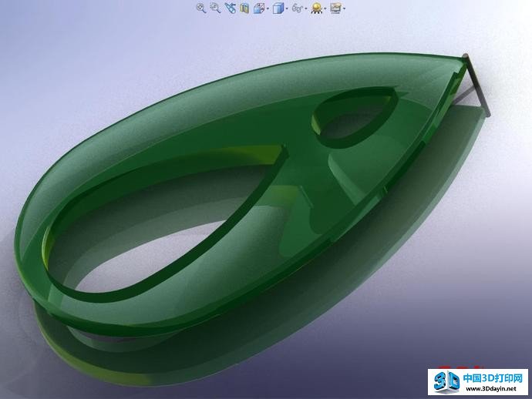Expand the Hide/Show Items dropdown arrow

point(306,8)
